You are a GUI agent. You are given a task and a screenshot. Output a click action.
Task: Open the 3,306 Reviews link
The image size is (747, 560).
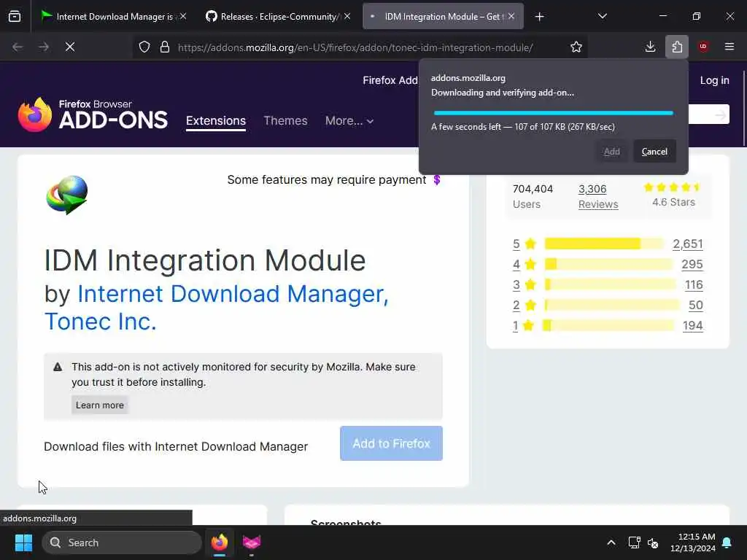point(598,196)
